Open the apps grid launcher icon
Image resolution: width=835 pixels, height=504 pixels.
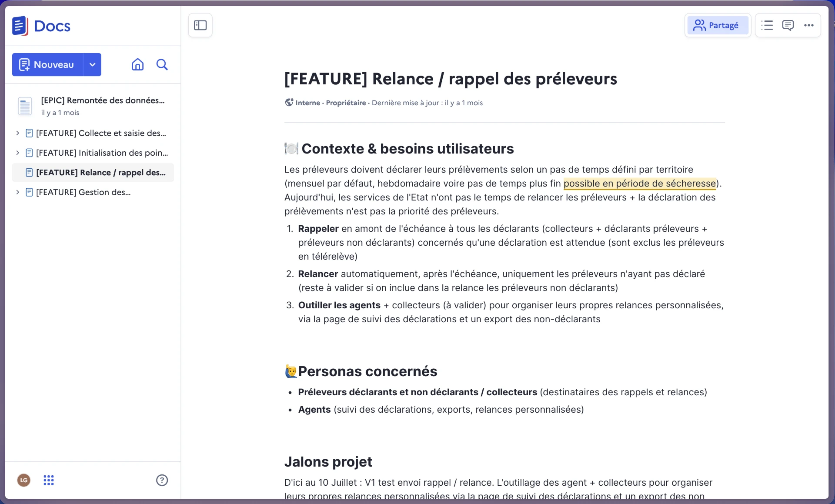pos(49,480)
